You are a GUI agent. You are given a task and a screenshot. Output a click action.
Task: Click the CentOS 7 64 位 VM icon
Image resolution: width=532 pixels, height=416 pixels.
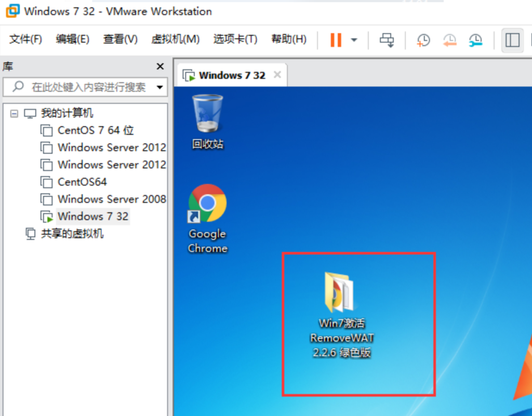[x=46, y=130]
